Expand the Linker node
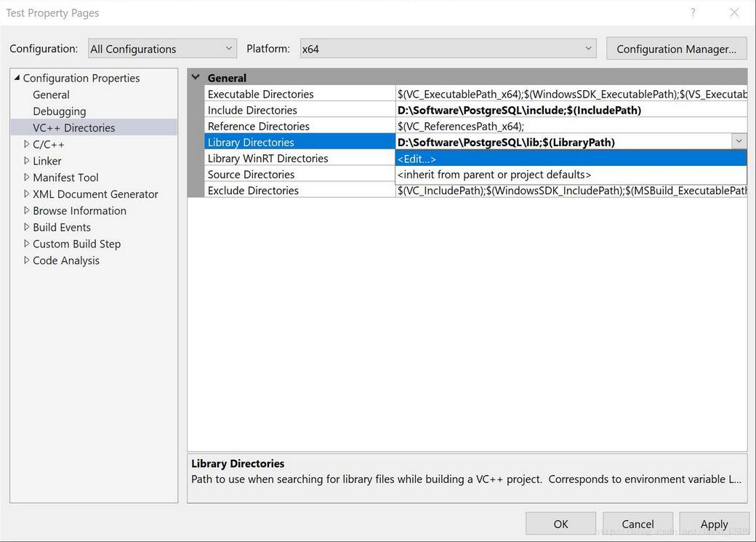 26,161
